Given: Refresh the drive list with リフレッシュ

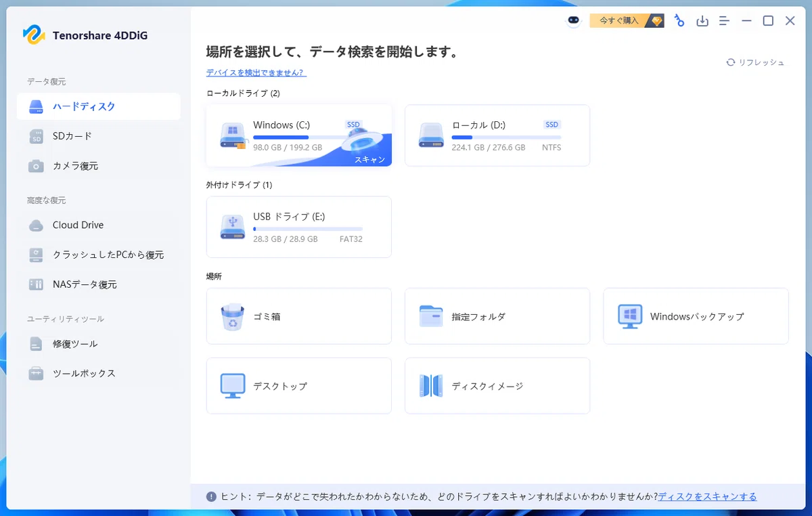Looking at the screenshot, I should click(755, 62).
